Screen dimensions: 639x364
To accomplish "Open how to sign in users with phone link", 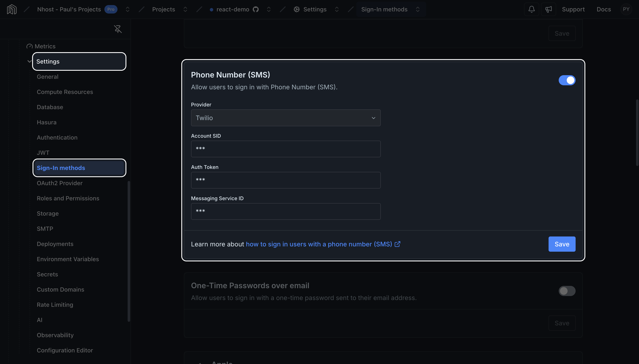I will 319,244.
